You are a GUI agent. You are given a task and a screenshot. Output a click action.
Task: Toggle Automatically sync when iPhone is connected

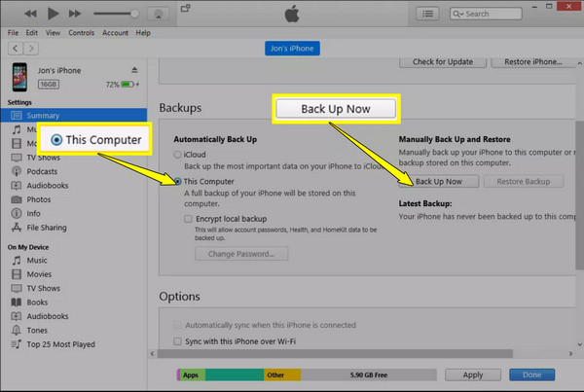(x=178, y=325)
